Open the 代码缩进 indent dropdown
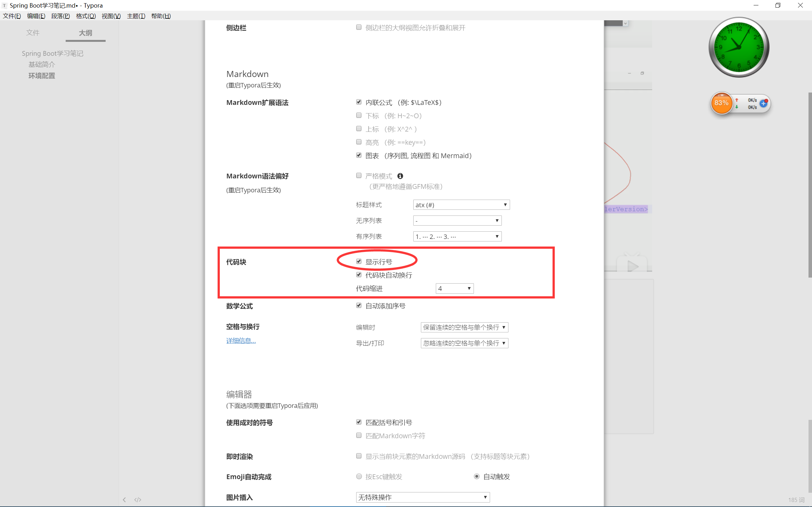Screen dimensions: 812x507 tap(454, 288)
